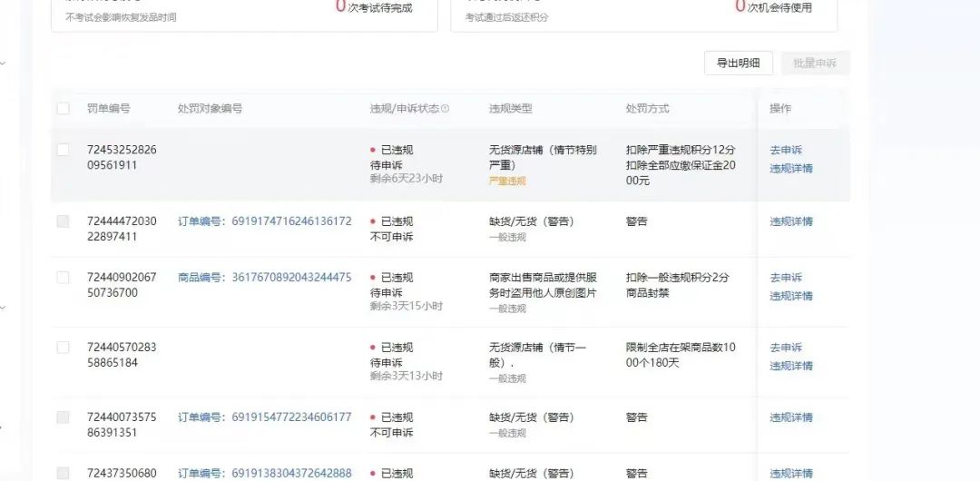This screenshot has height=481, width=980.
Task: Click the 导出明细 export button
Action: click(738, 63)
